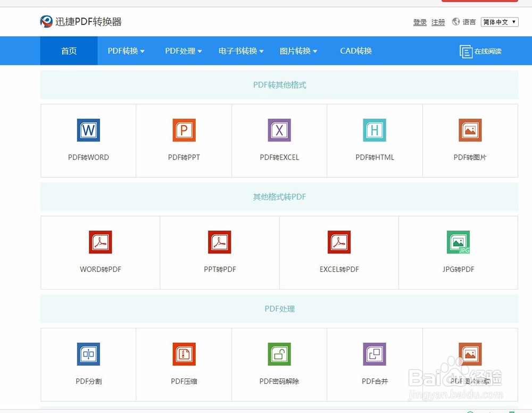Open the PDF压缩 compress icon

pyautogui.click(x=184, y=354)
